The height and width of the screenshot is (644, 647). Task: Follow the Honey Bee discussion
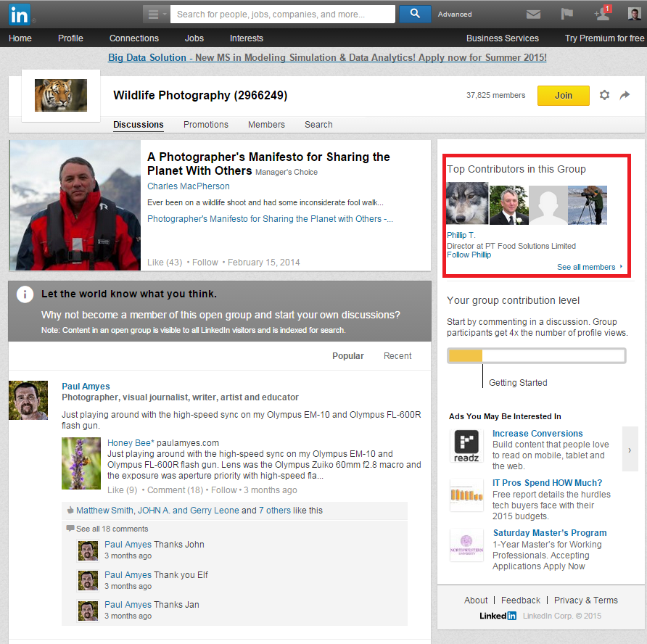(x=224, y=490)
